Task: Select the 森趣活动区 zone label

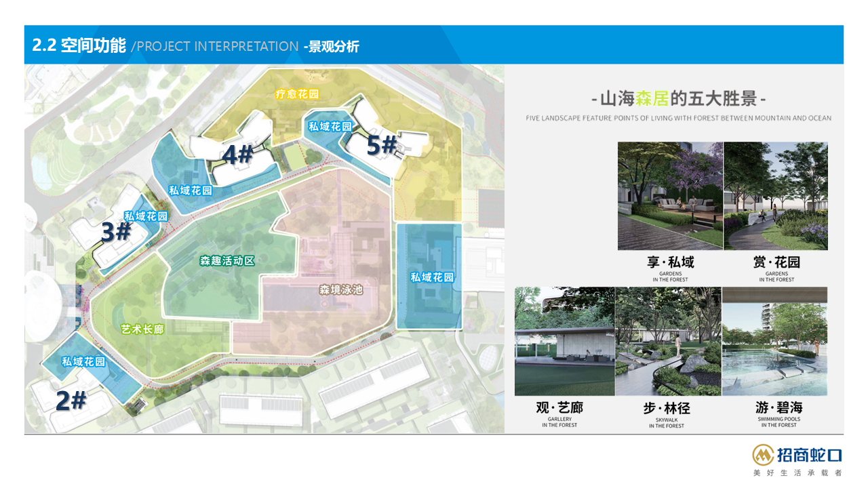Action: [226, 261]
